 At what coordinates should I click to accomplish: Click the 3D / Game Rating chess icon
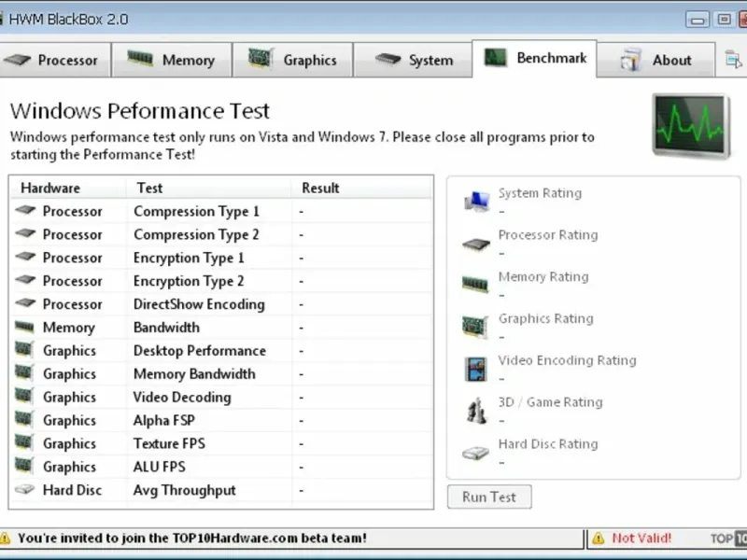click(x=476, y=411)
